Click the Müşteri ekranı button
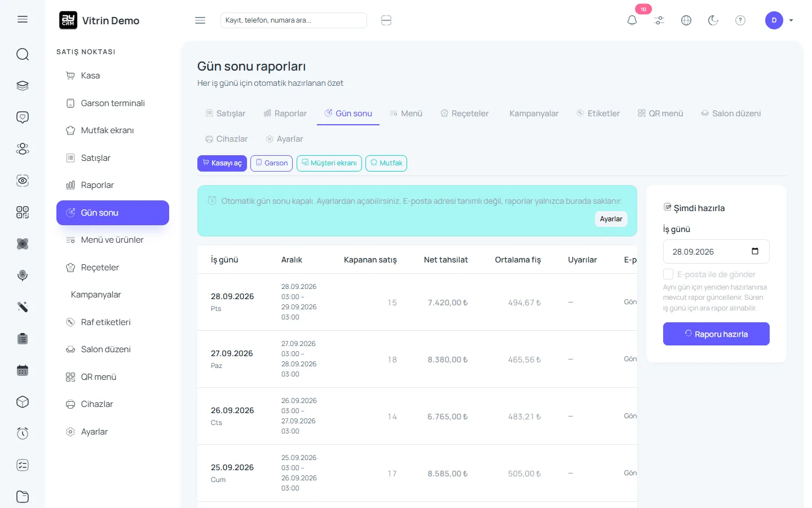The width and height of the screenshot is (812, 508). tap(329, 163)
